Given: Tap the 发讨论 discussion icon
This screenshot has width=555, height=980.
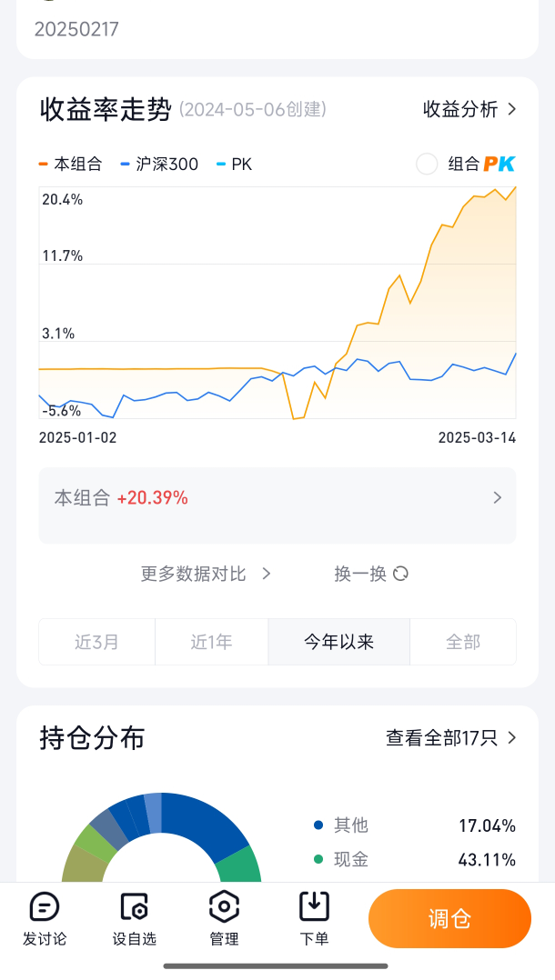Looking at the screenshot, I should (45, 906).
